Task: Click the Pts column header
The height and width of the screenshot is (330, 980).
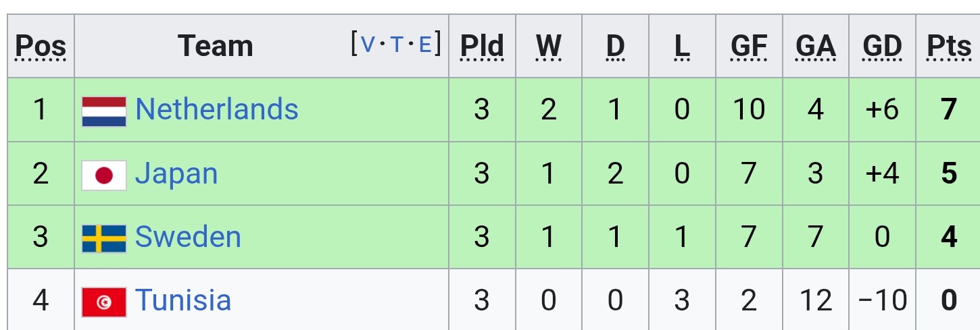Action: (x=949, y=47)
